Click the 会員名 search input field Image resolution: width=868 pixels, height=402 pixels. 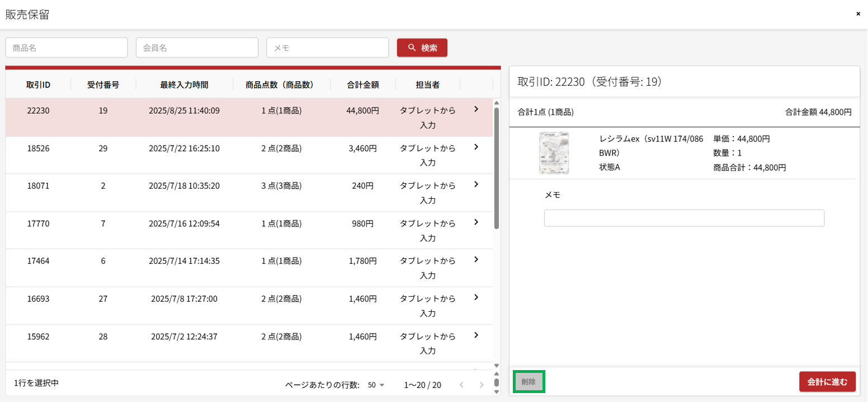click(x=197, y=48)
